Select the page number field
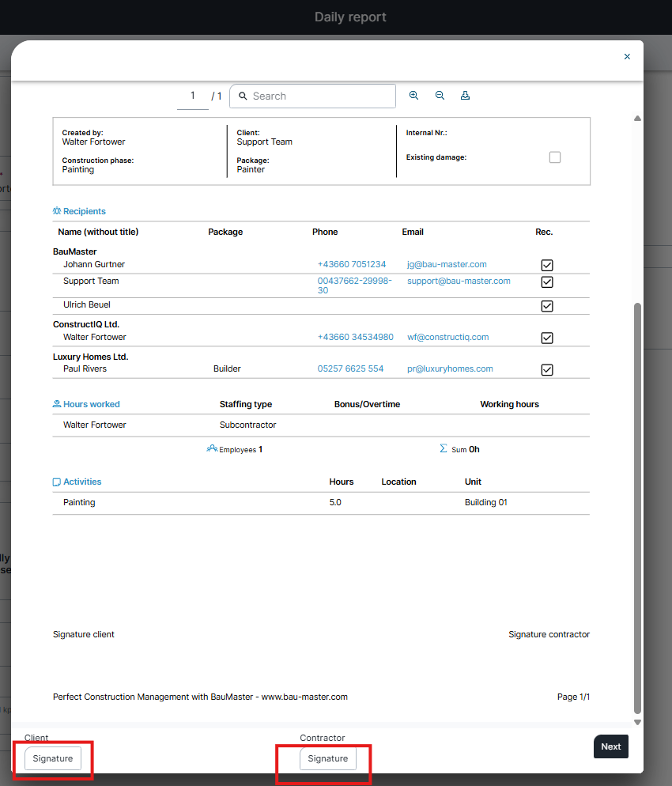Viewport: 672px width, 786px height. (x=192, y=96)
